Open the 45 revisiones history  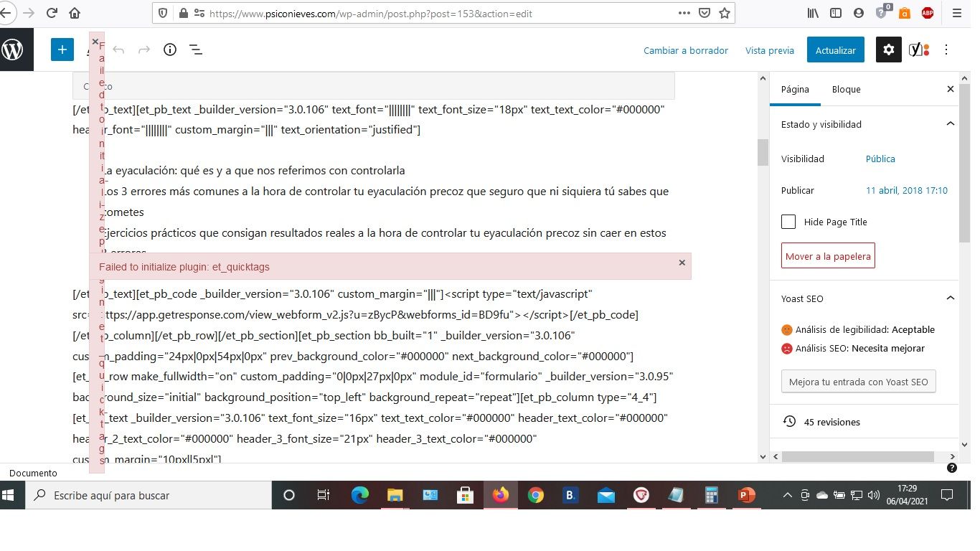coord(831,422)
